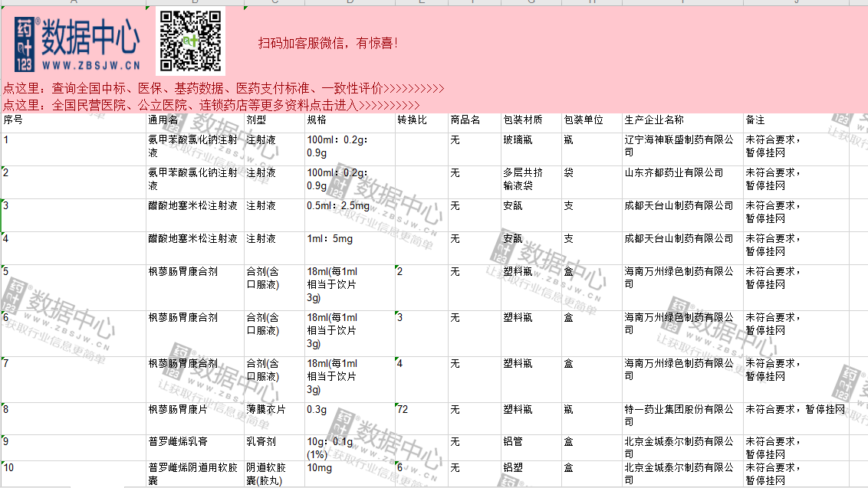
Task: Select the 薄膜衣片 dosage form cell
Action: pyautogui.click(x=275, y=419)
